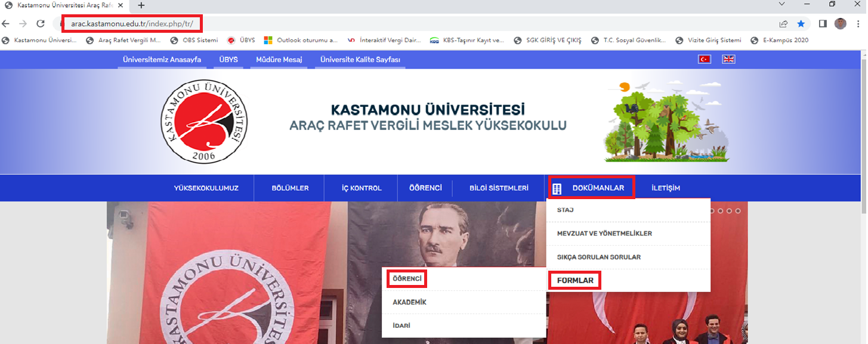Open ÖĞRENCİ in the blue navigation bar
This screenshot has height=344, width=868.
point(425,188)
